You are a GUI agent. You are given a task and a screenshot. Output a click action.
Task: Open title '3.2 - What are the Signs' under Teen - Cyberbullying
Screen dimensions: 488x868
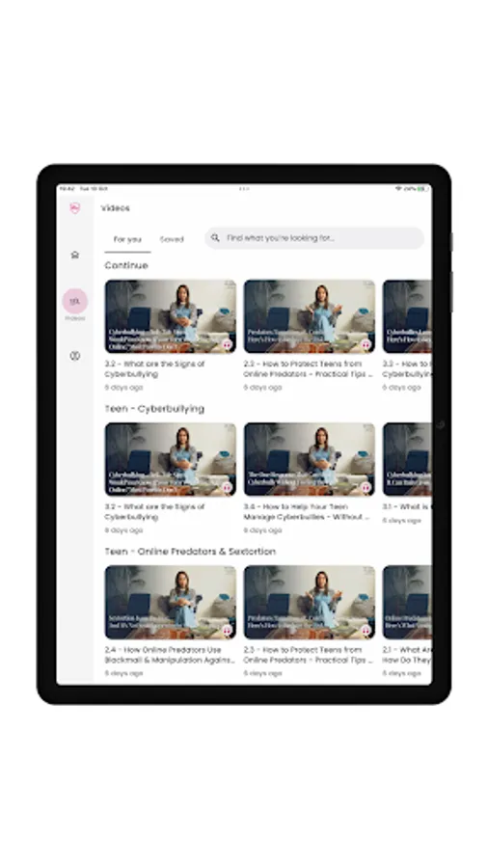pyautogui.click(x=154, y=511)
